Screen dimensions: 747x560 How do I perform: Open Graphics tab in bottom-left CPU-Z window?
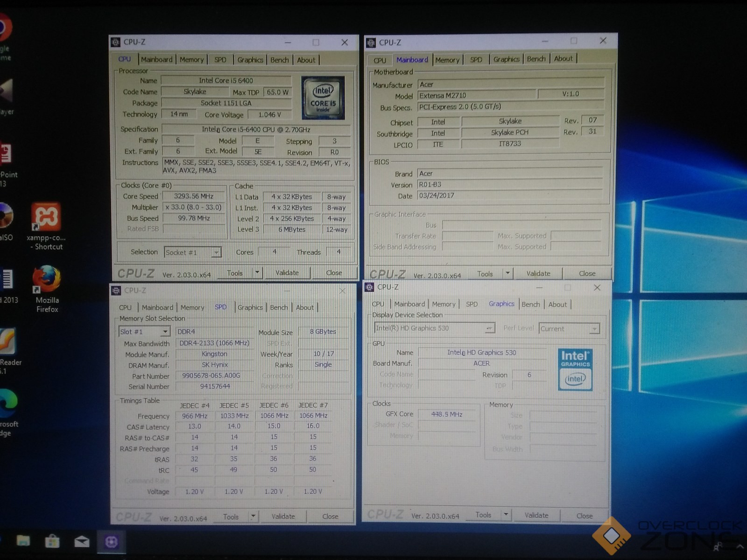click(x=250, y=308)
